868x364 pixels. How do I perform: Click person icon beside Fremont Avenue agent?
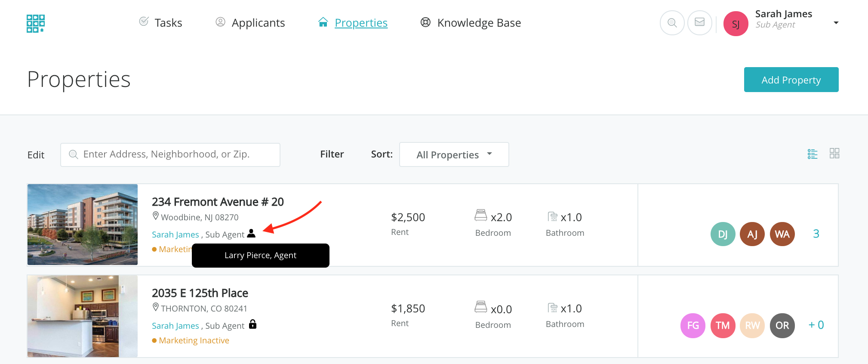click(251, 234)
